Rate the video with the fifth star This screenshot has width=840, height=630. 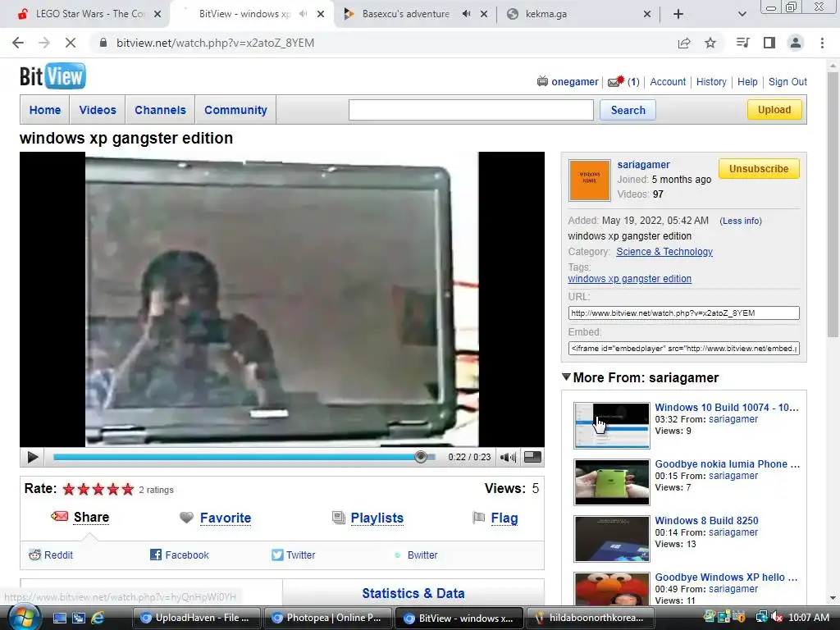(x=127, y=489)
